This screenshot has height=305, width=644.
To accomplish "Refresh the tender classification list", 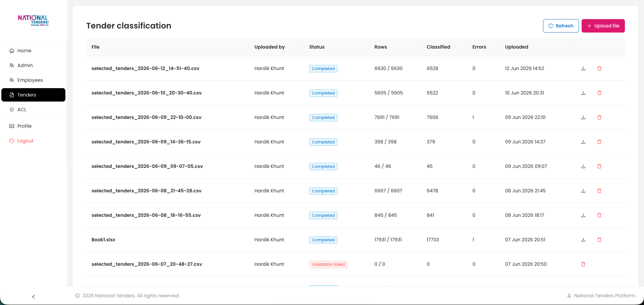I will pyautogui.click(x=561, y=26).
